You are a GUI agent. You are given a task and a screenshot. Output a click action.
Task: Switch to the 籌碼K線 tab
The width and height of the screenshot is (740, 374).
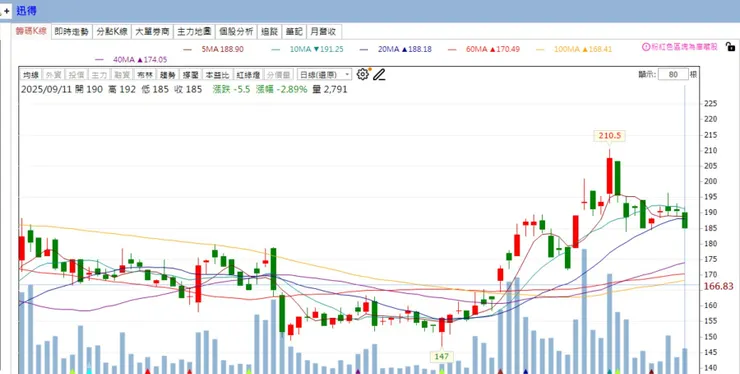point(31,32)
